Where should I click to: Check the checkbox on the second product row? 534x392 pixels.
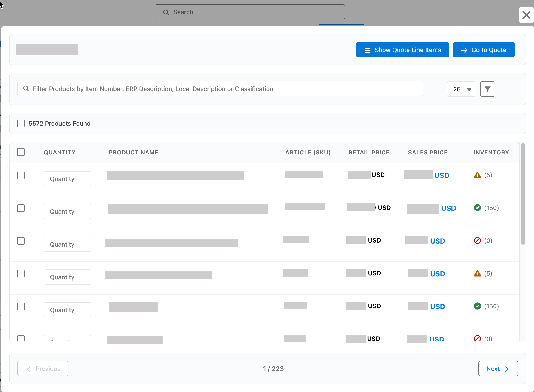tap(21, 208)
